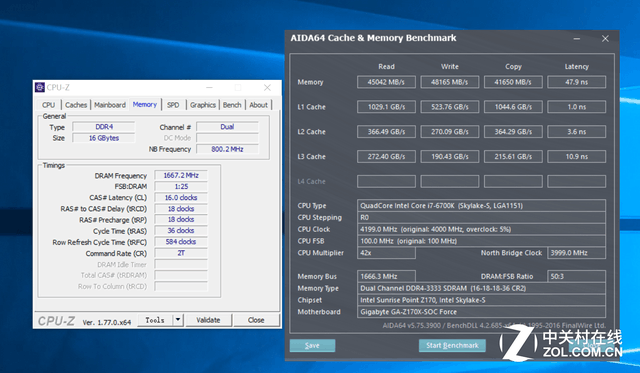Select the Memory Bus 1666.3 MHz field
Image resolution: width=640 pixels, height=373 pixels.
click(386, 276)
